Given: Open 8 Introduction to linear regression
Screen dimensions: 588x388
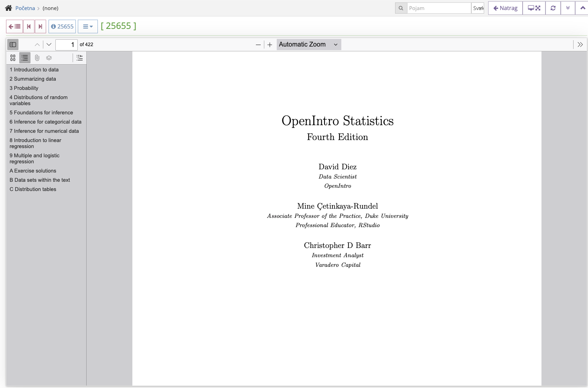Looking at the screenshot, I should 35,143.
